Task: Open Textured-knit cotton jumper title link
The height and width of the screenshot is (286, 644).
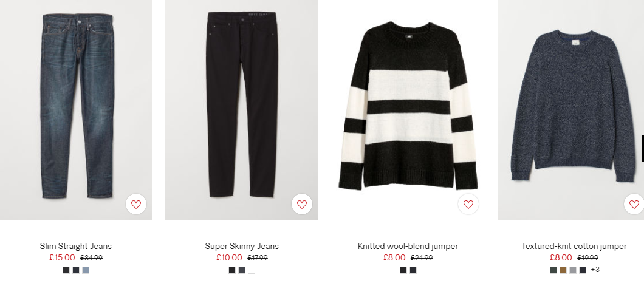Action: click(x=574, y=246)
